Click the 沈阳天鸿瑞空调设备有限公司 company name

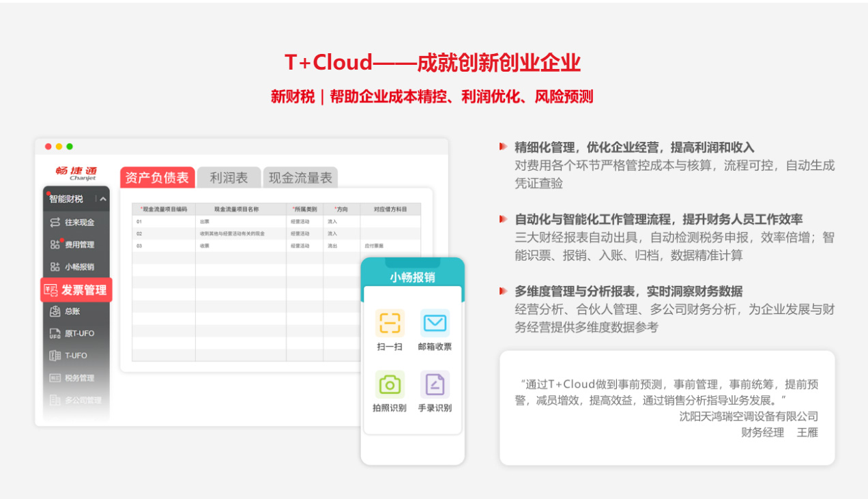click(749, 416)
